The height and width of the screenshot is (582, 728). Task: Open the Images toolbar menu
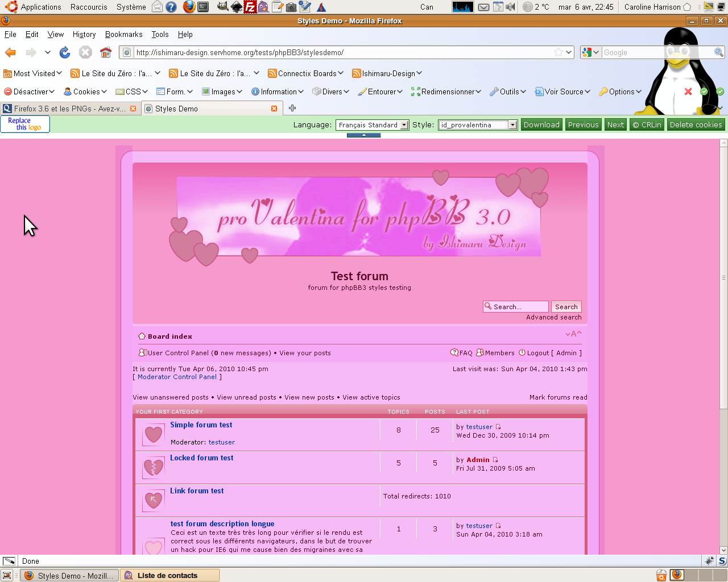click(222, 92)
